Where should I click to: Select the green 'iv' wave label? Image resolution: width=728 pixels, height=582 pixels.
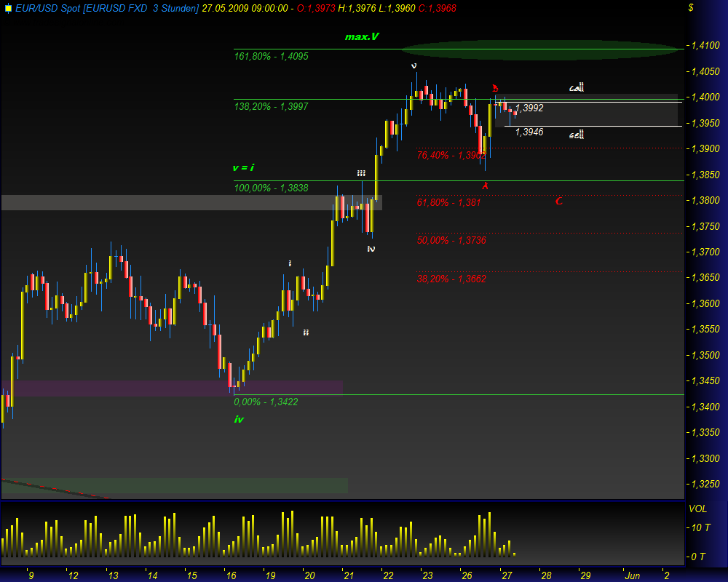(x=239, y=420)
